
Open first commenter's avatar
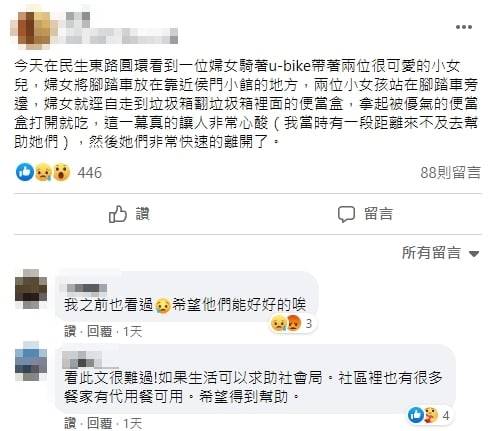31,289
